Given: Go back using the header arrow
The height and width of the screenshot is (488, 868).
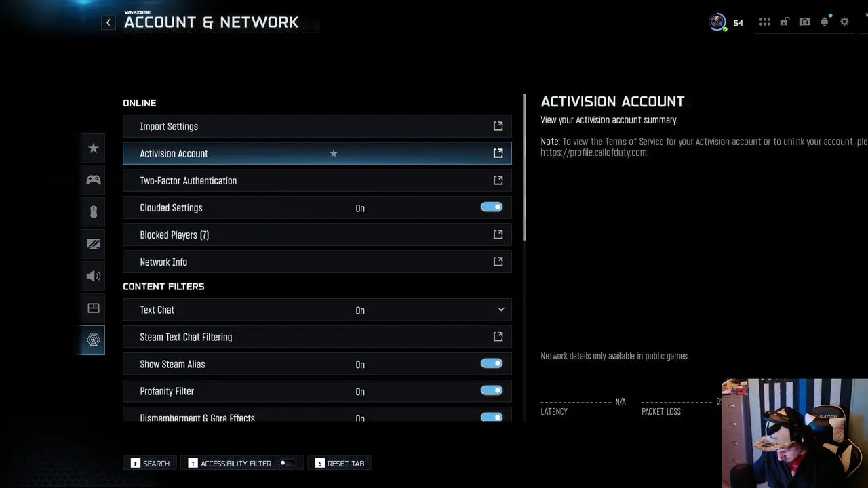Looking at the screenshot, I should tap(108, 22).
